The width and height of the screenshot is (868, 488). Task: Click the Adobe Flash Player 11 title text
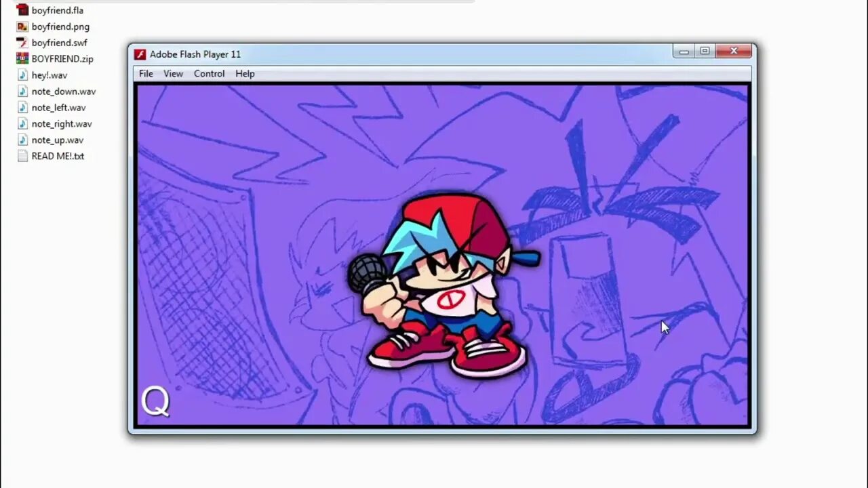[x=195, y=54]
